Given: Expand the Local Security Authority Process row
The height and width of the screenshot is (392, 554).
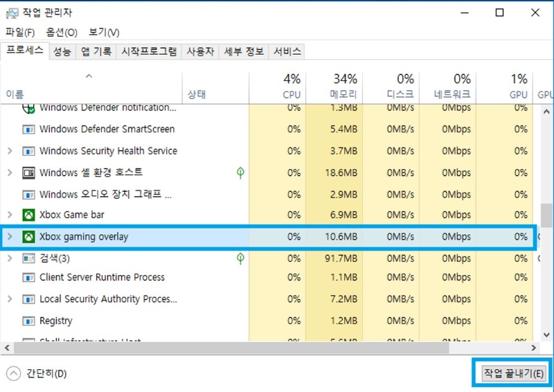Looking at the screenshot, I should [10, 299].
